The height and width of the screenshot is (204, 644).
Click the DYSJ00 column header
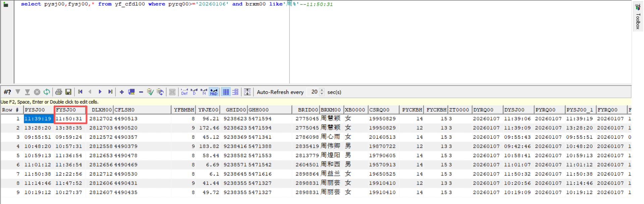[x=519, y=110]
